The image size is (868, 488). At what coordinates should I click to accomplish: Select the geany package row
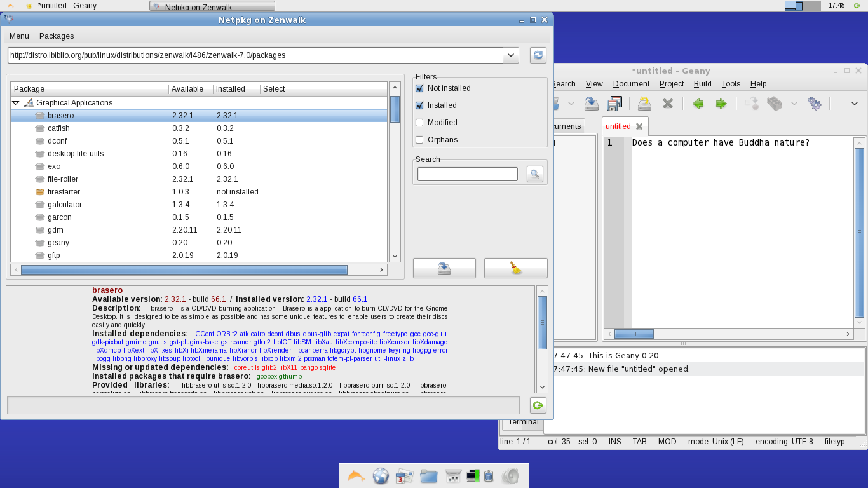coord(199,243)
